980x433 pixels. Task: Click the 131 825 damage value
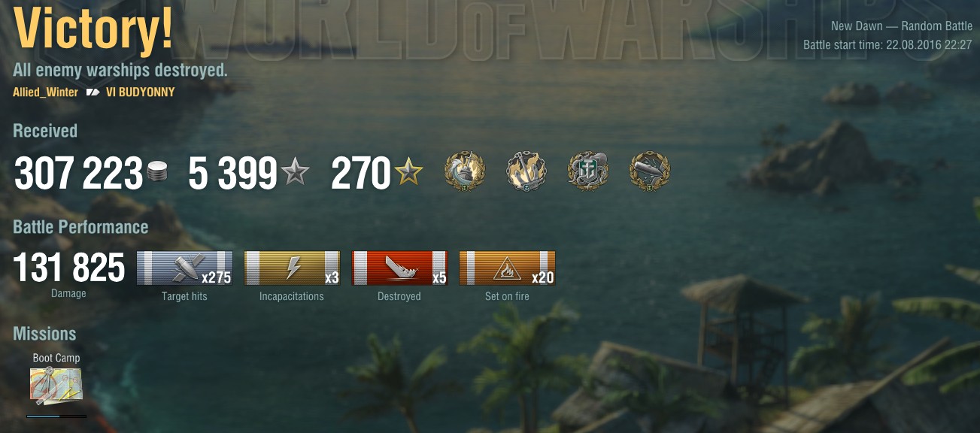(x=69, y=268)
